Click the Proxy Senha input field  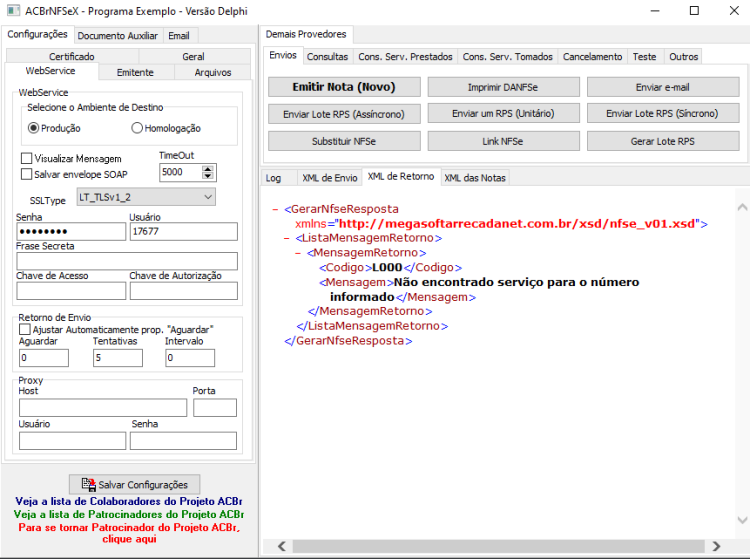[x=183, y=441]
